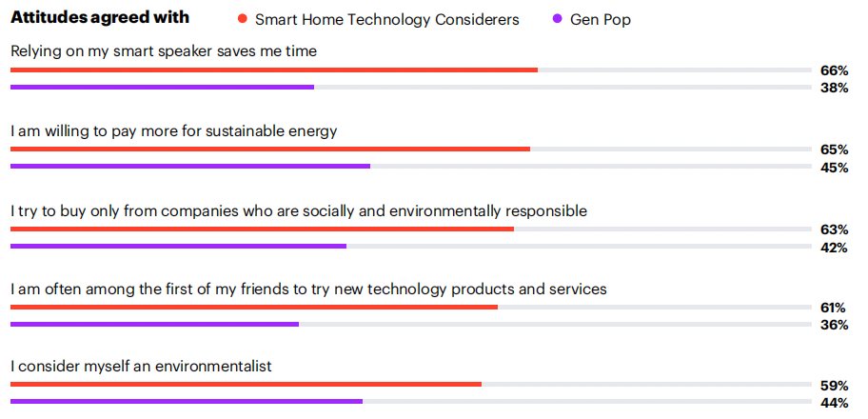Select the 42% value label
Viewport: 868px width, 419px height.
tap(834, 248)
